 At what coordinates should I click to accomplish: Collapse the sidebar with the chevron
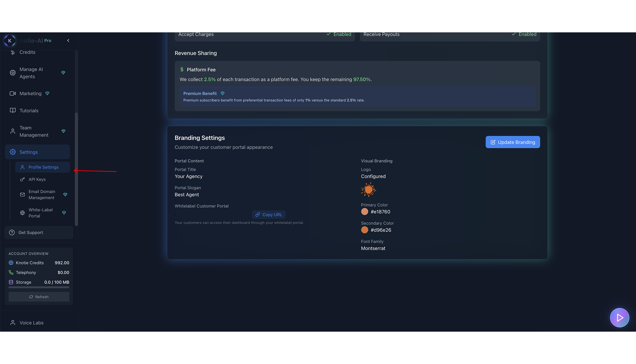(68, 40)
